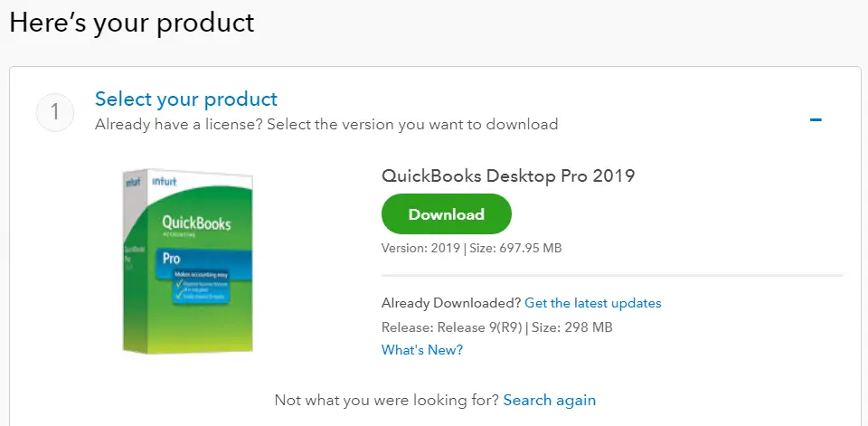Click the Already Downloaded? label
Image resolution: width=868 pixels, height=426 pixels.
[x=450, y=303]
